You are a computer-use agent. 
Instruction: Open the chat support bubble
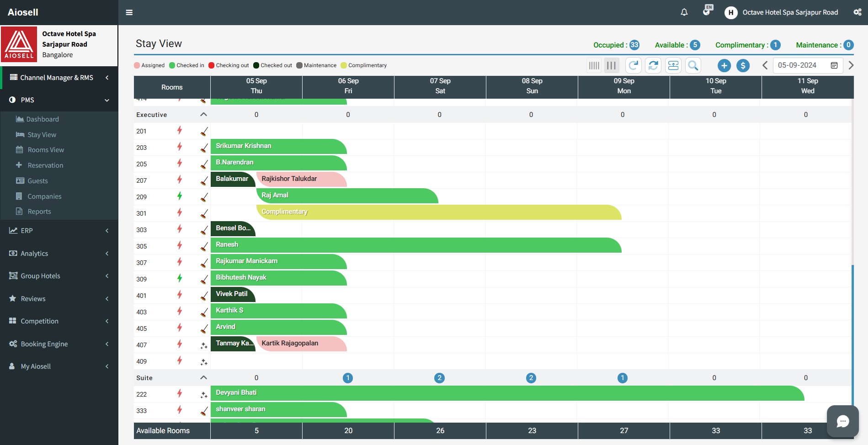click(842, 421)
